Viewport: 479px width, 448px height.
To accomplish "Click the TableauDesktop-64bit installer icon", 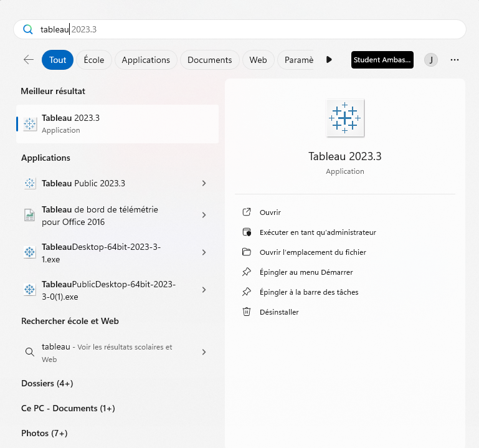I will (30, 252).
